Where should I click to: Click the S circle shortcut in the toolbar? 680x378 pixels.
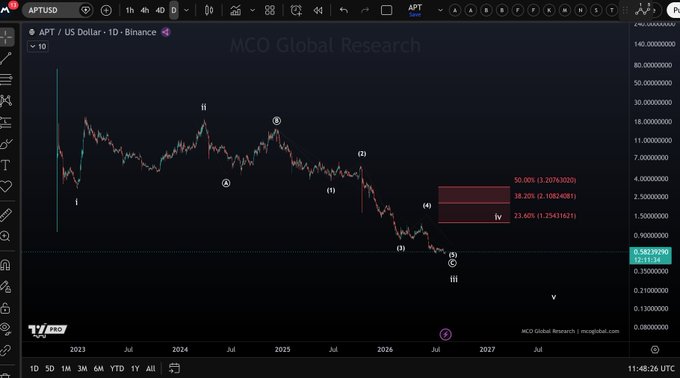coord(596,10)
